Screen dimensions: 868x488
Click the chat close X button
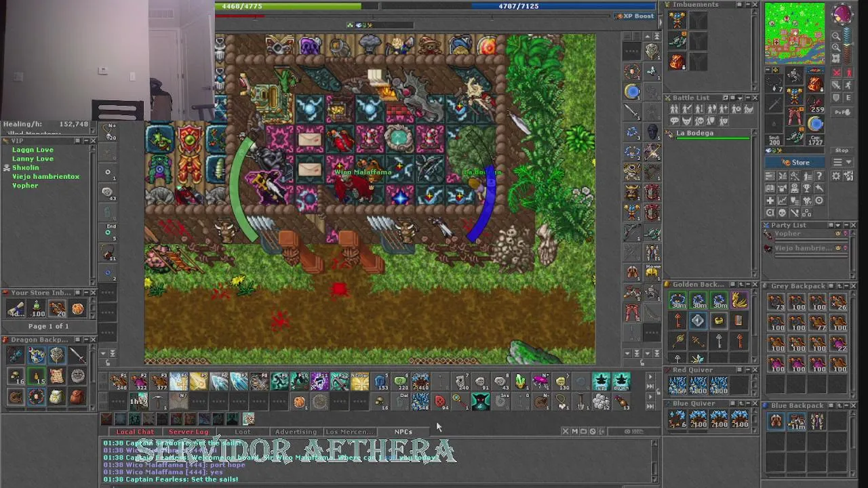(565, 432)
